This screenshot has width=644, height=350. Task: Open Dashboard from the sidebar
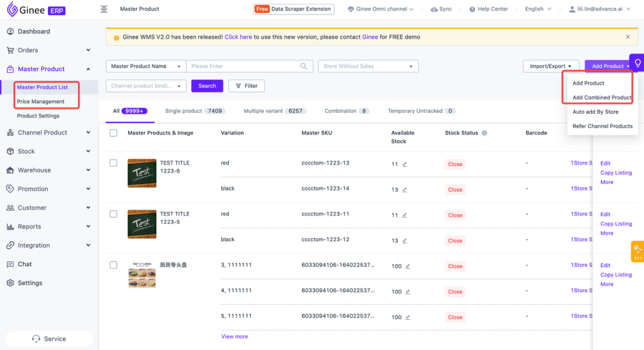pos(34,31)
